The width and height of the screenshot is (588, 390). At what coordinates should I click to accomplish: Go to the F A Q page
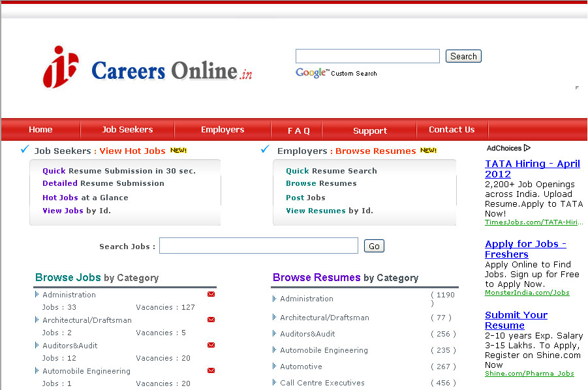pos(298,130)
